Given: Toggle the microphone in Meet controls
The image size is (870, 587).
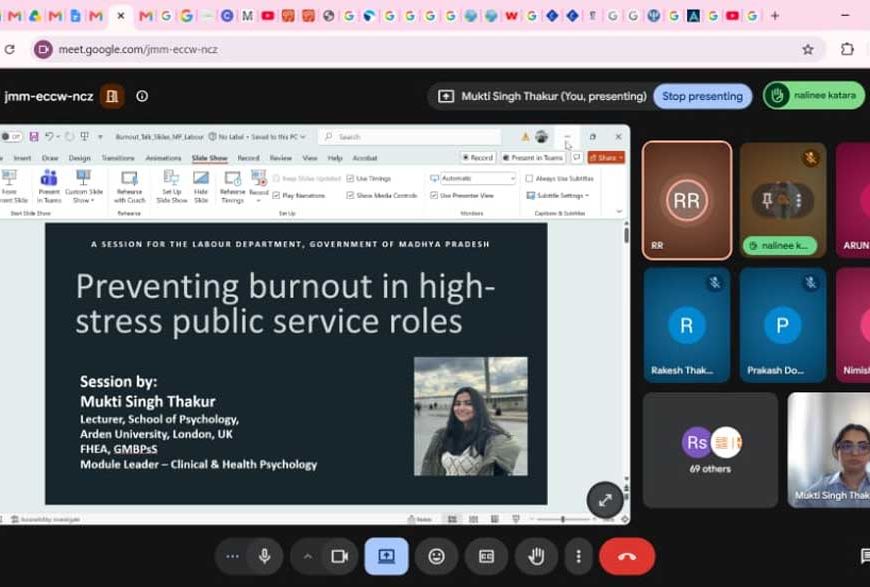Looking at the screenshot, I should 265,556.
